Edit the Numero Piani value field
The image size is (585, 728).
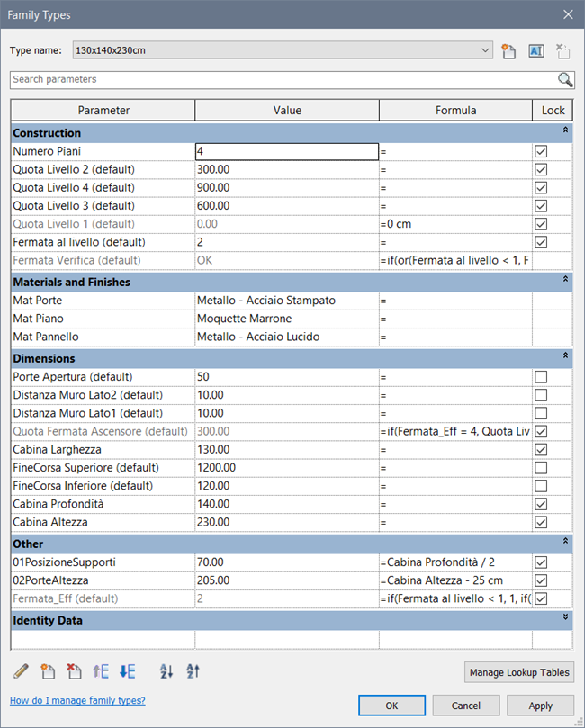(287, 151)
